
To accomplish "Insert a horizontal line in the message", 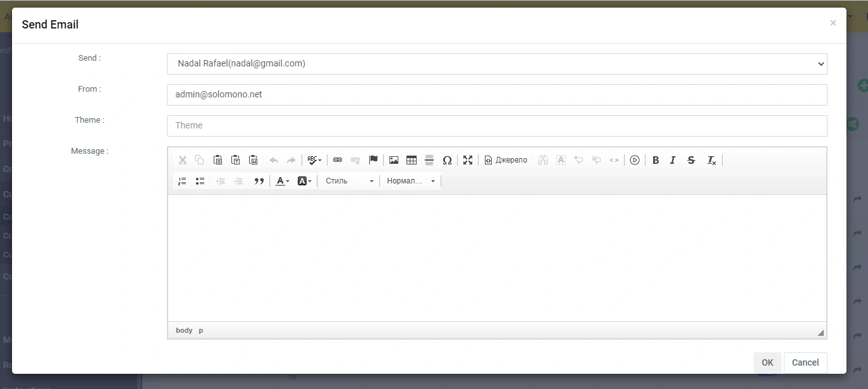I will [x=429, y=160].
